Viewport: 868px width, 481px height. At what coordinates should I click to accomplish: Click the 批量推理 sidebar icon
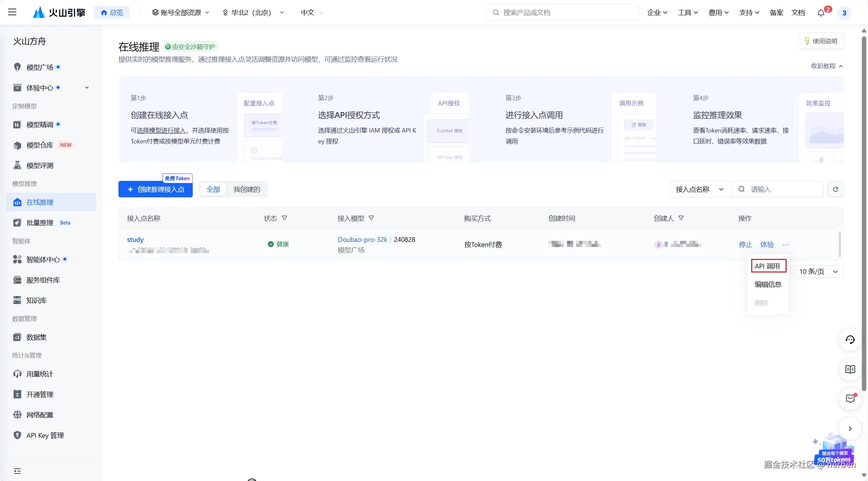pos(17,223)
